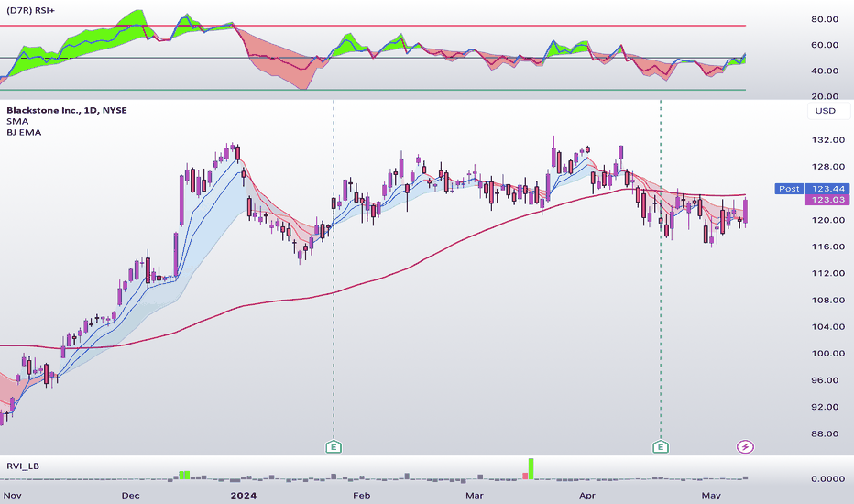Click the Mar label on time axis
The image size is (854, 504).
[475, 495]
